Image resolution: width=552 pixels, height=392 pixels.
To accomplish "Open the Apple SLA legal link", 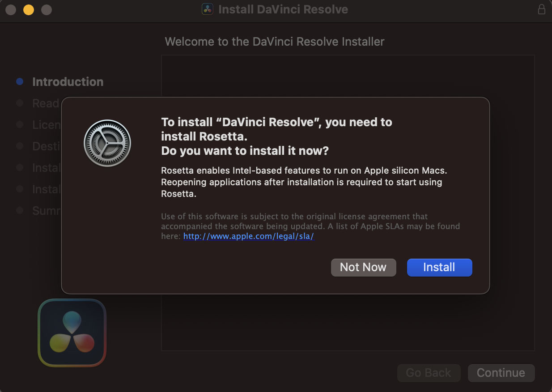I will point(249,236).
